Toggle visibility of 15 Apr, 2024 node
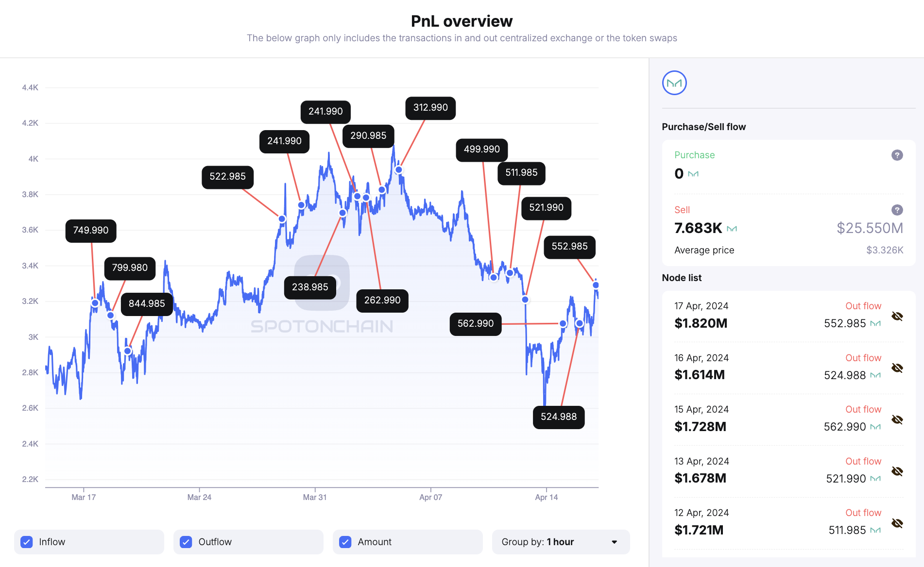The width and height of the screenshot is (924, 567). click(x=897, y=420)
